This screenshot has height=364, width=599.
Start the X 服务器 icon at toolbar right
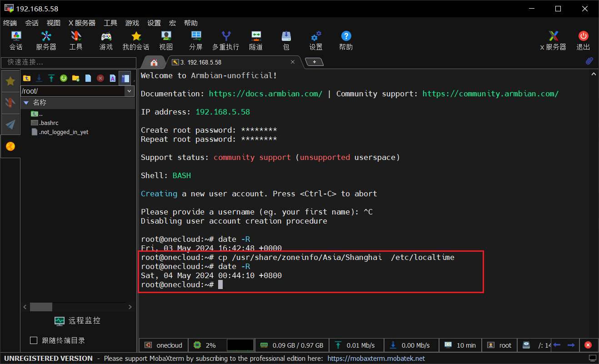[x=553, y=40]
